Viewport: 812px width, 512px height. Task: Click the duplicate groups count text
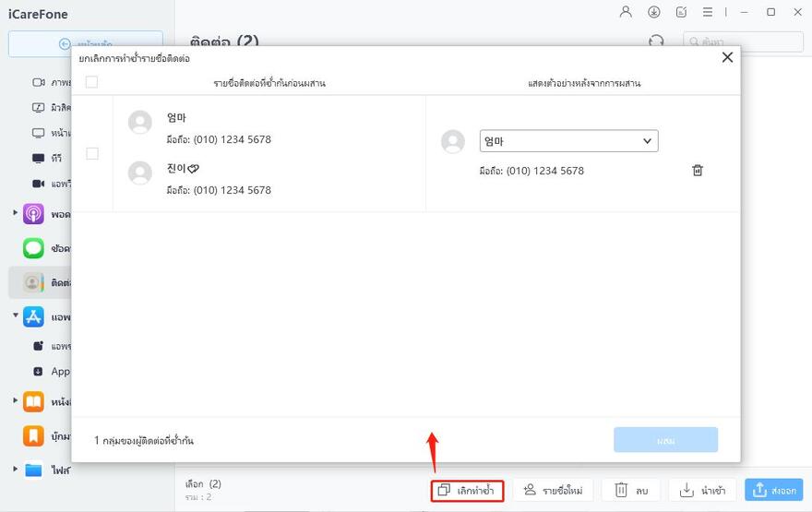(x=144, y=441)
